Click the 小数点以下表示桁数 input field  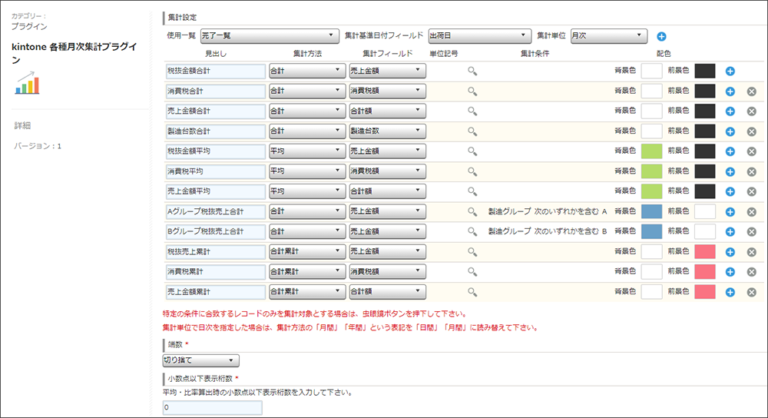(x=212, y=408)
